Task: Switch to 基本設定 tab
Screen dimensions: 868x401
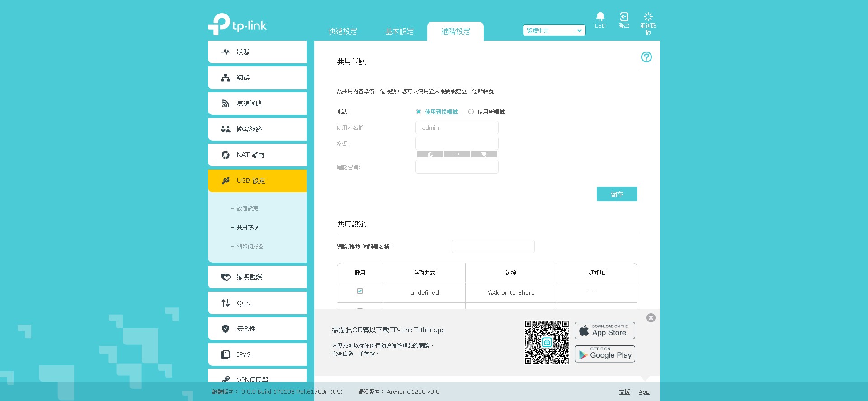Action: tap(399, 32)
